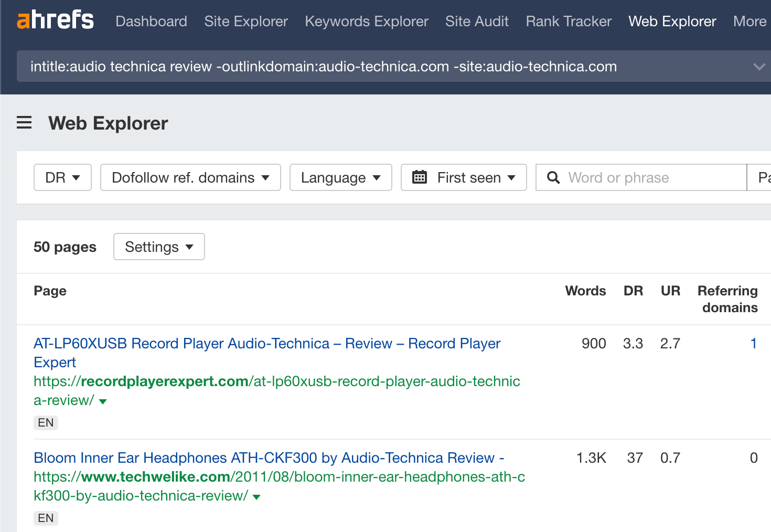The image size is (771, 532).
Task: Expand the caret next to the techwelike.com URL
Action: pyautogui.click(x=256, y=497)
